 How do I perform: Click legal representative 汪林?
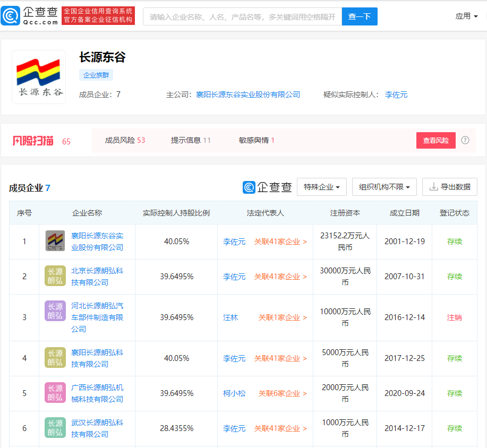[x=230, y=317]
